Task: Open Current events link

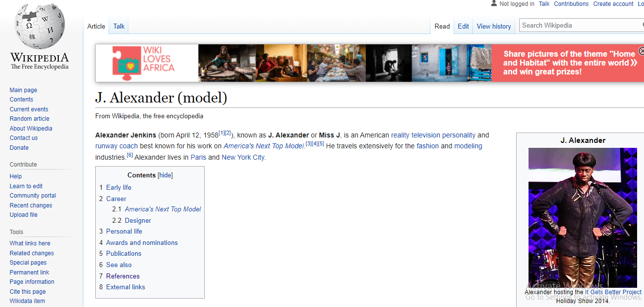Action: (x=29, y=109)
